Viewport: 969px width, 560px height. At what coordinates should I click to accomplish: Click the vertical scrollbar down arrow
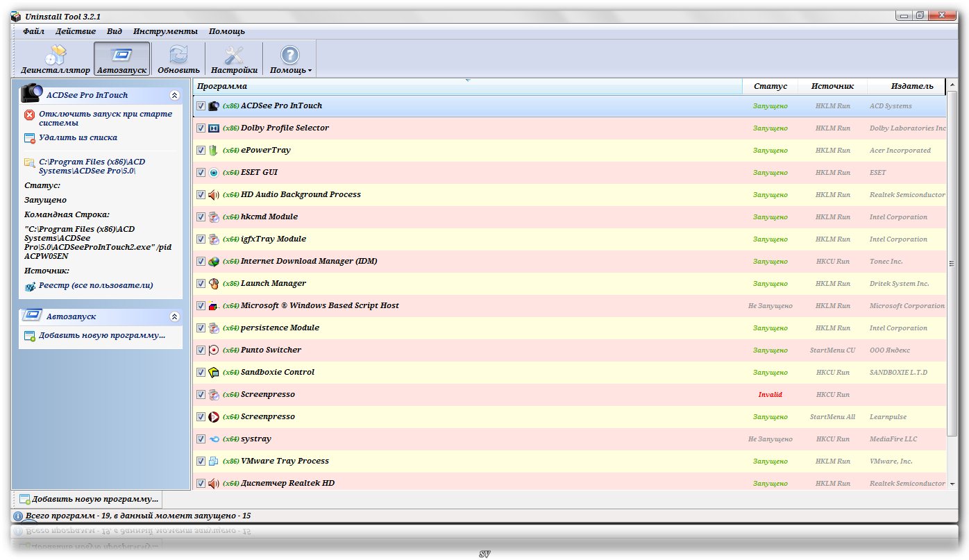(x=952, y=483)
